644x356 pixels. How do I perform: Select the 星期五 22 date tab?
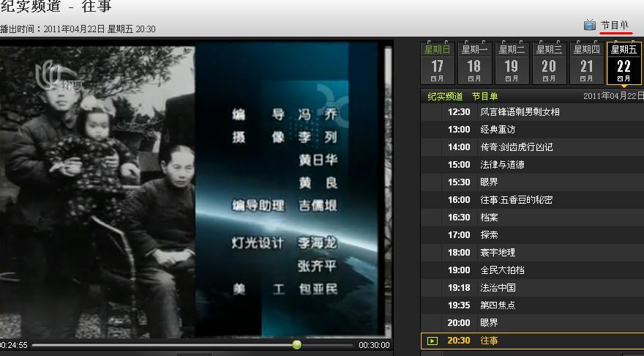[624, 64]
